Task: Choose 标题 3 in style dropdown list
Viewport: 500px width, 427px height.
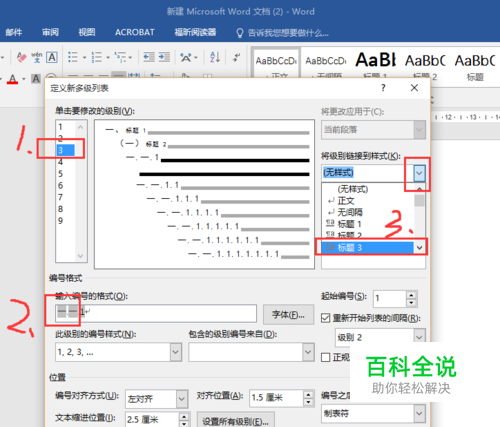Action: (368, 247)
